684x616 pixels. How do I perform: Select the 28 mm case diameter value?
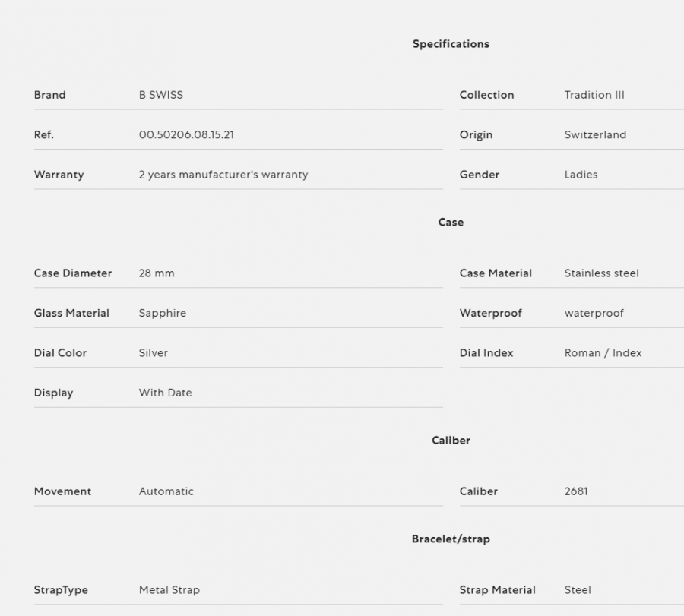[x=156, y=273]
